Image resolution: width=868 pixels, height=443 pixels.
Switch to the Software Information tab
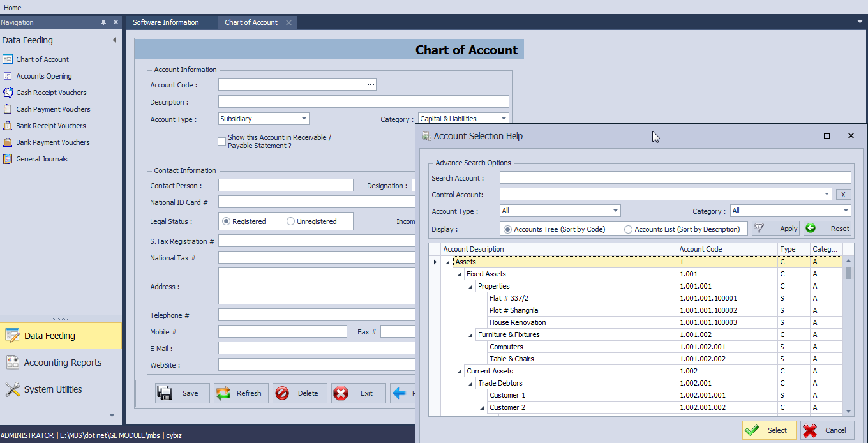[166, 22]
